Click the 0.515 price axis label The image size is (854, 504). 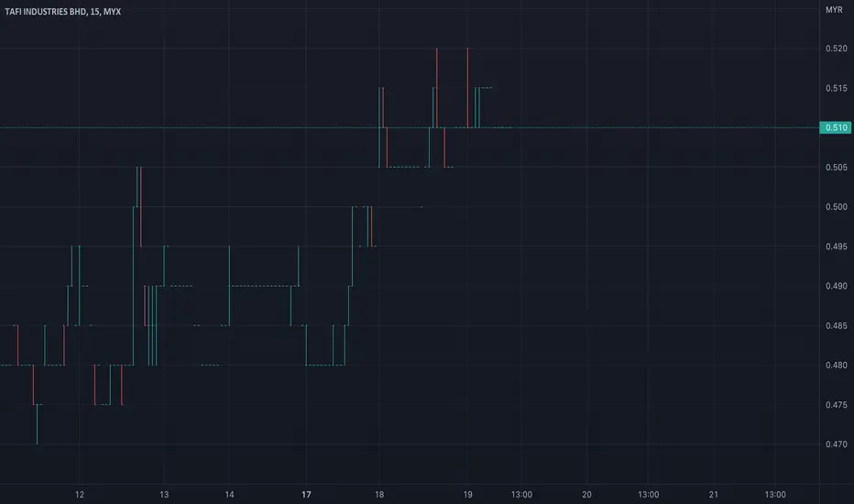point(836,88)
